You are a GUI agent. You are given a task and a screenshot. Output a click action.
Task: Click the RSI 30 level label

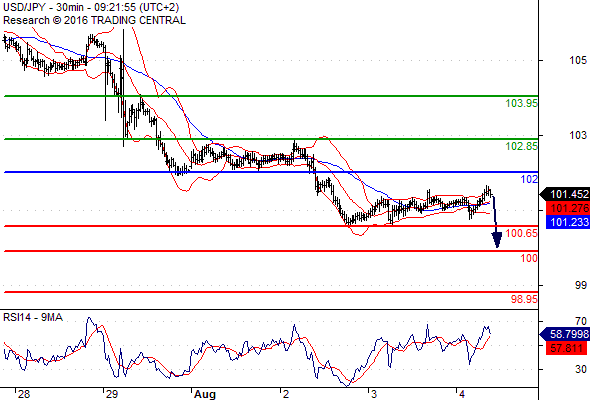click(x=581, y=370)
